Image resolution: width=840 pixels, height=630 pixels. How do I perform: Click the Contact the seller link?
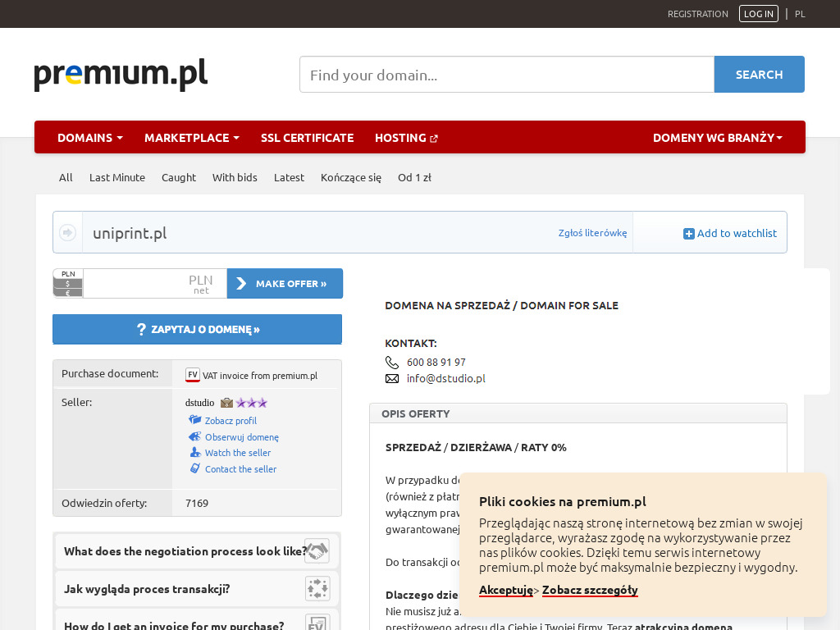point(240,468)
